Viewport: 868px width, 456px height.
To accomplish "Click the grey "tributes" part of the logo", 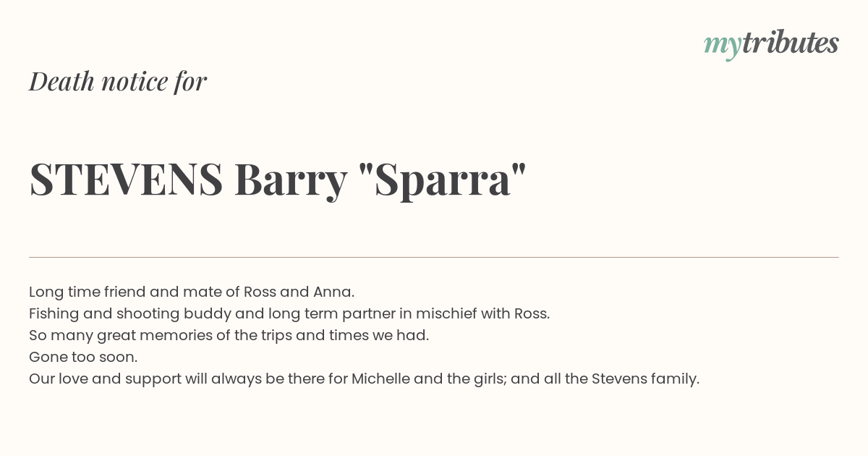I will (x=790, y=42).
